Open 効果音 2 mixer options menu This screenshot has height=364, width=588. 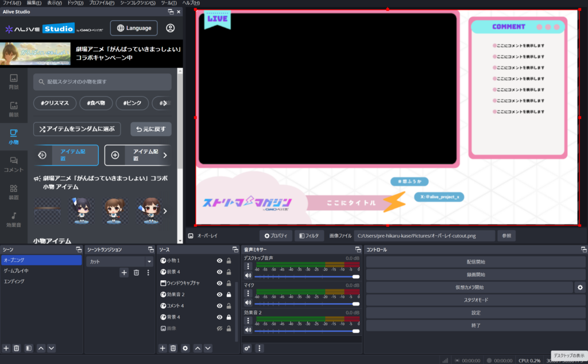click(248, 320)
